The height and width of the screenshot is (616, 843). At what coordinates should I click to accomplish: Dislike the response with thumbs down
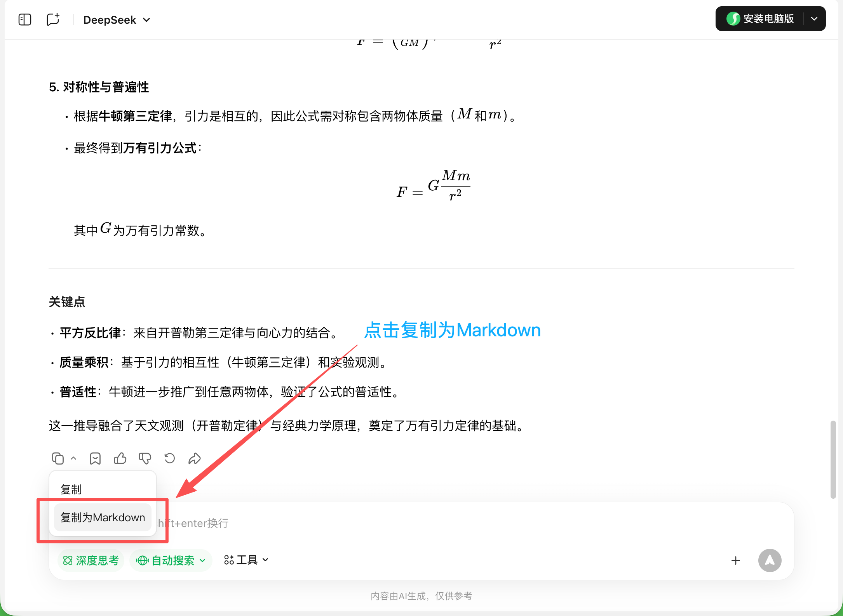pyautogui.click(x=145, y=459)
